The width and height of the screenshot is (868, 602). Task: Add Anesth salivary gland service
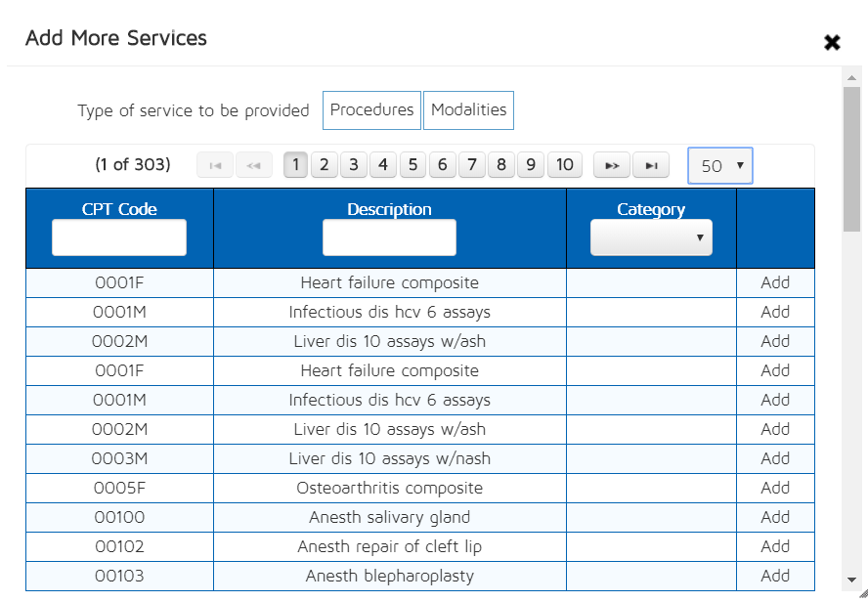click(774, 517)
